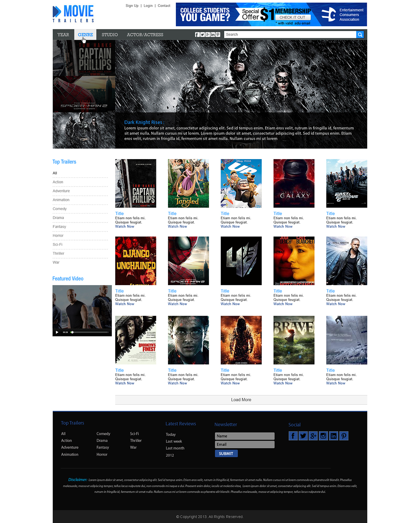Click the Sign Up link
Image resolution: width=420 pixels, height=523 pixels.
132,6
